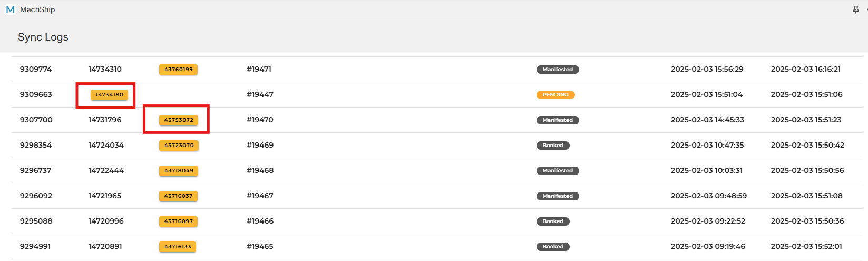Select timestamp 2025-02-03 09:48:59
This screenshot has height=261, width=868.
(x=709, y=196)
